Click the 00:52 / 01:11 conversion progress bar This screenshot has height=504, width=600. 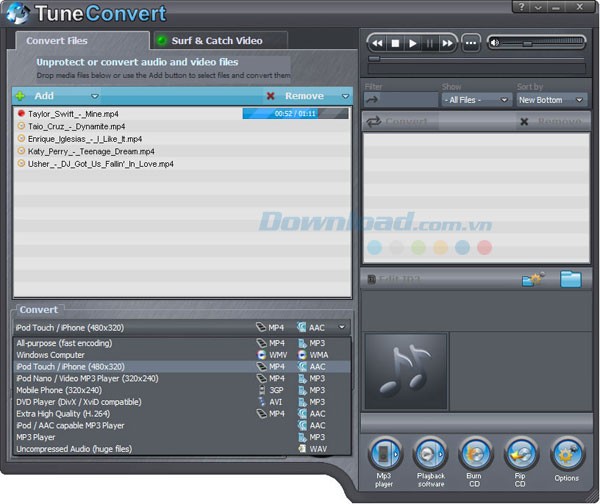tap(295, 114)
